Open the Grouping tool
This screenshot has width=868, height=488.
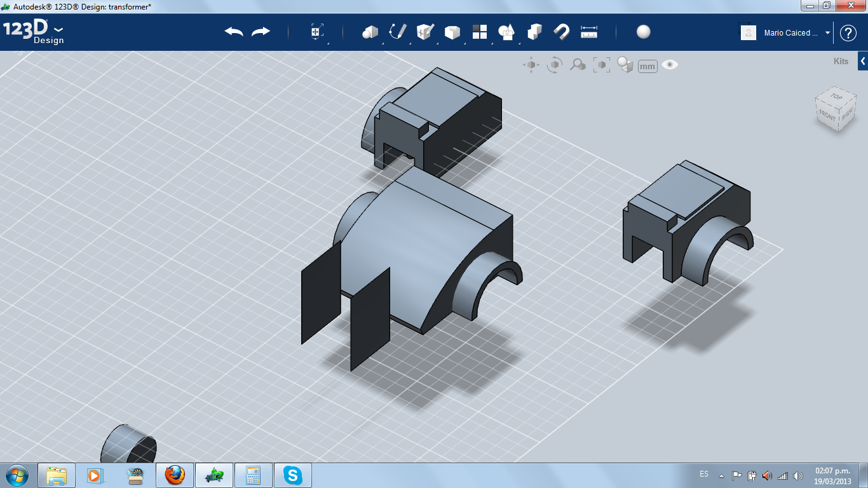pyautogui.click(x=506, y=32)
